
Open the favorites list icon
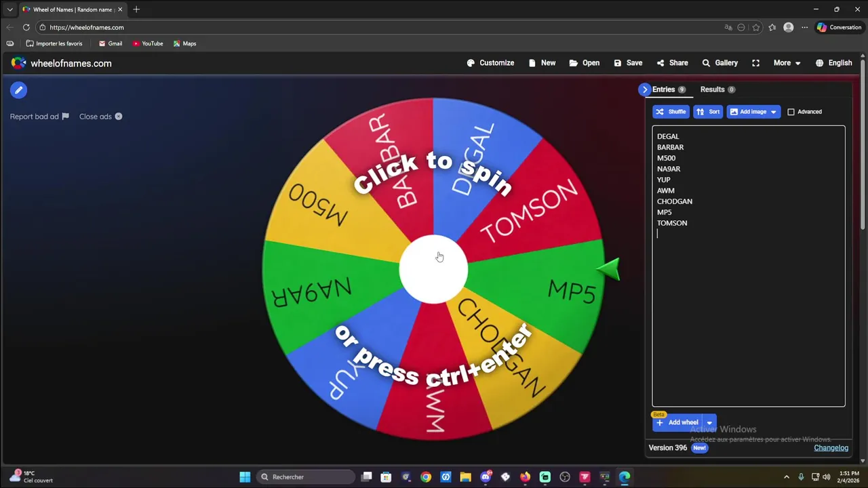(772, 27)
